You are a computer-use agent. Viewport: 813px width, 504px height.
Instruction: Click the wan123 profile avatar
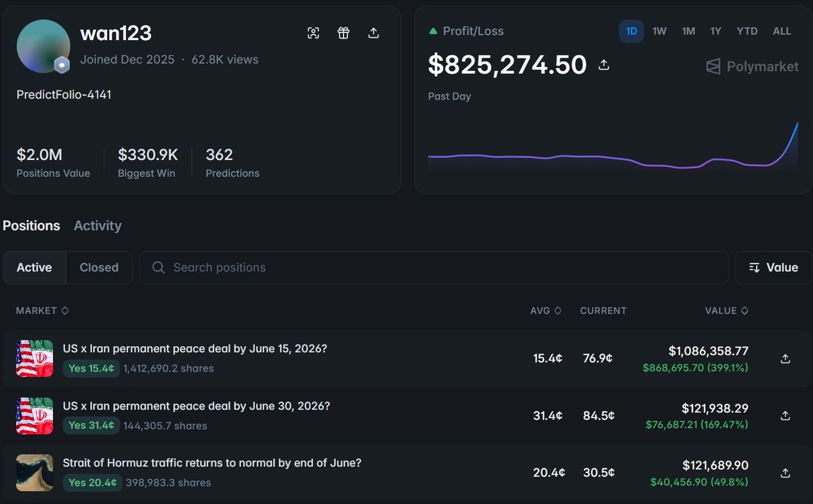(x=43, y=46)
